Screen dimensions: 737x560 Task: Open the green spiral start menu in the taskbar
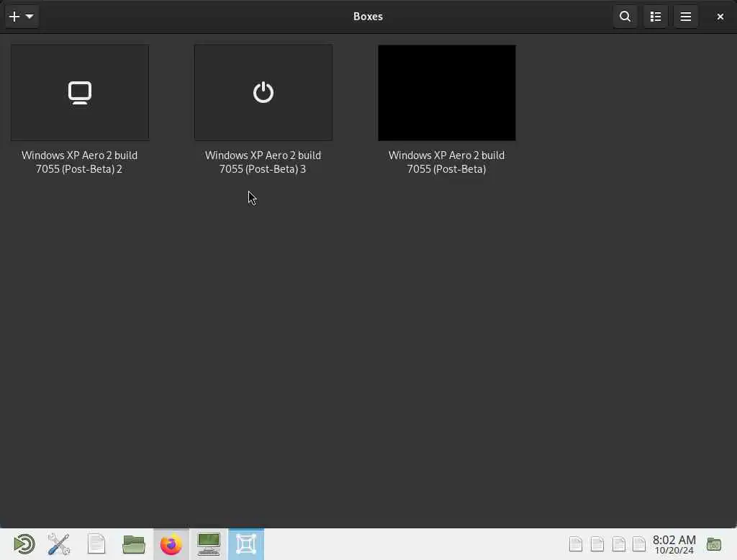pos(24,544)
